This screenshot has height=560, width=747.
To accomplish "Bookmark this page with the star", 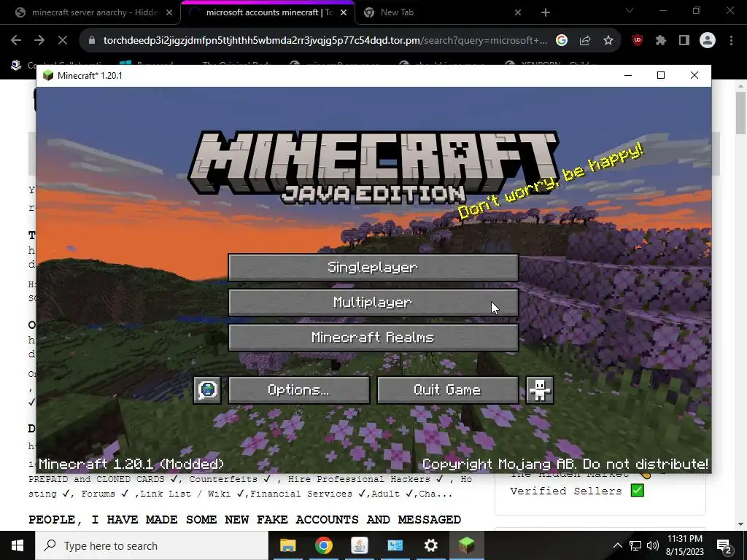I will 608,41.
